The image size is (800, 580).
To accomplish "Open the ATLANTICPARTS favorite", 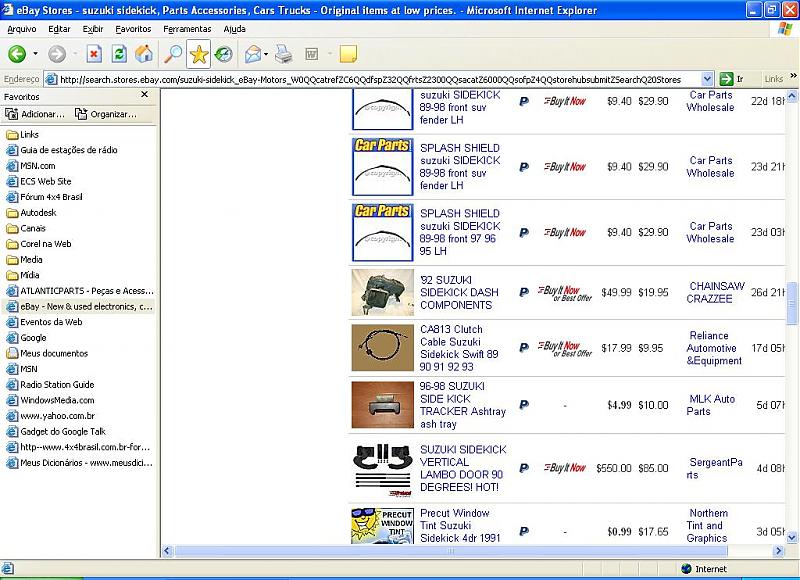I will 80,291.
